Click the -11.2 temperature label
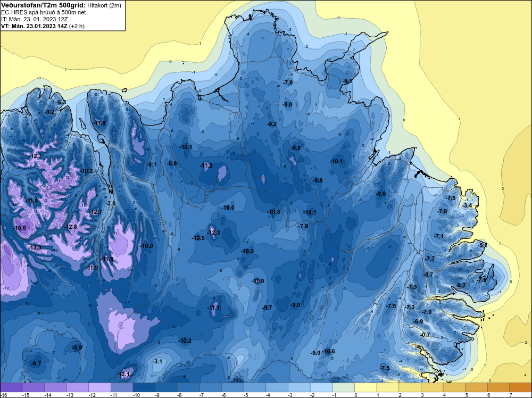The height and width of the screenshot is (398, 532). [206, 165]
